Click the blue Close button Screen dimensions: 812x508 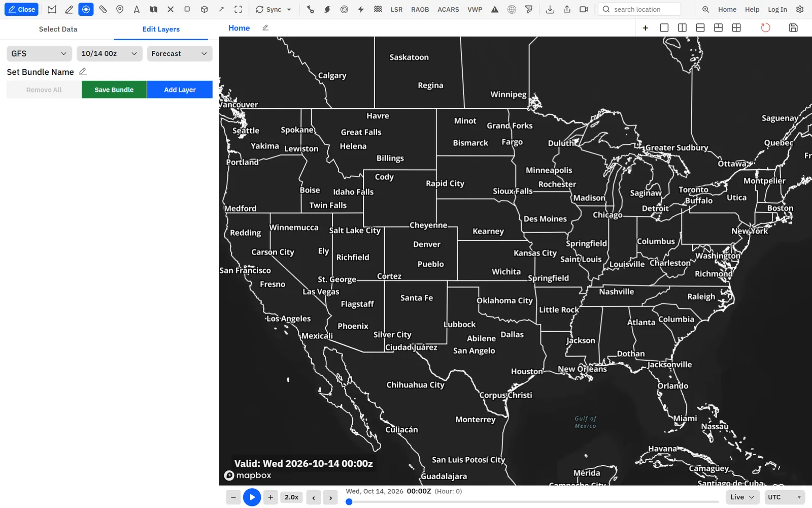pyautogui.click(x=21, y=9)
